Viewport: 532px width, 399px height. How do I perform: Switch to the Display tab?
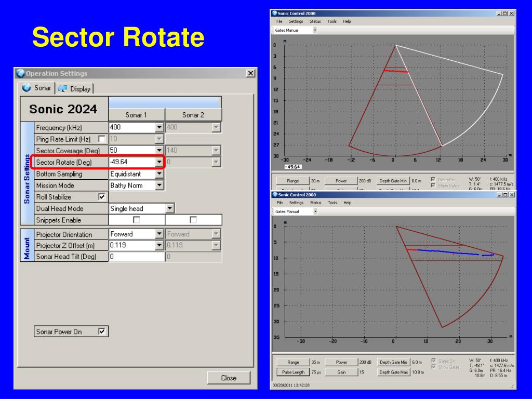(74, 88)
